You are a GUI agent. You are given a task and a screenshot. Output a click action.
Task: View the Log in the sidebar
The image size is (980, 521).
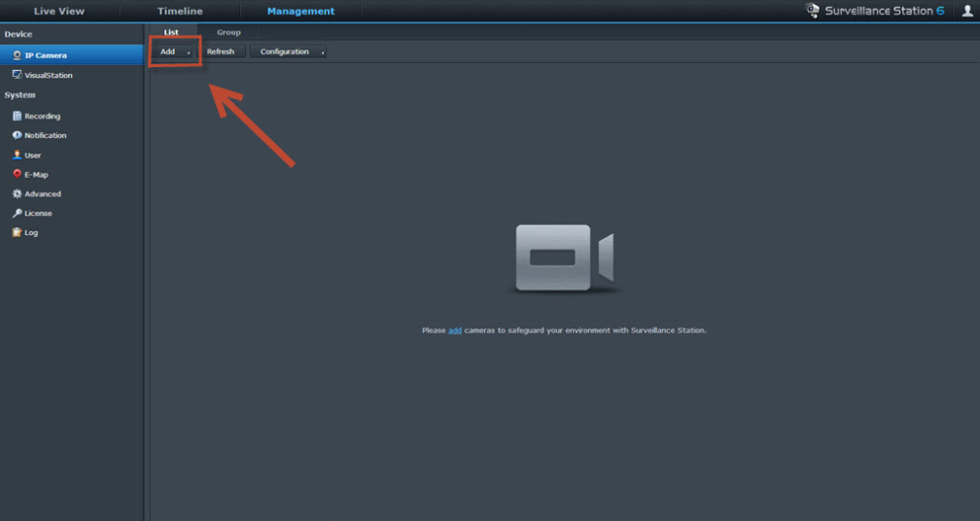31,232
